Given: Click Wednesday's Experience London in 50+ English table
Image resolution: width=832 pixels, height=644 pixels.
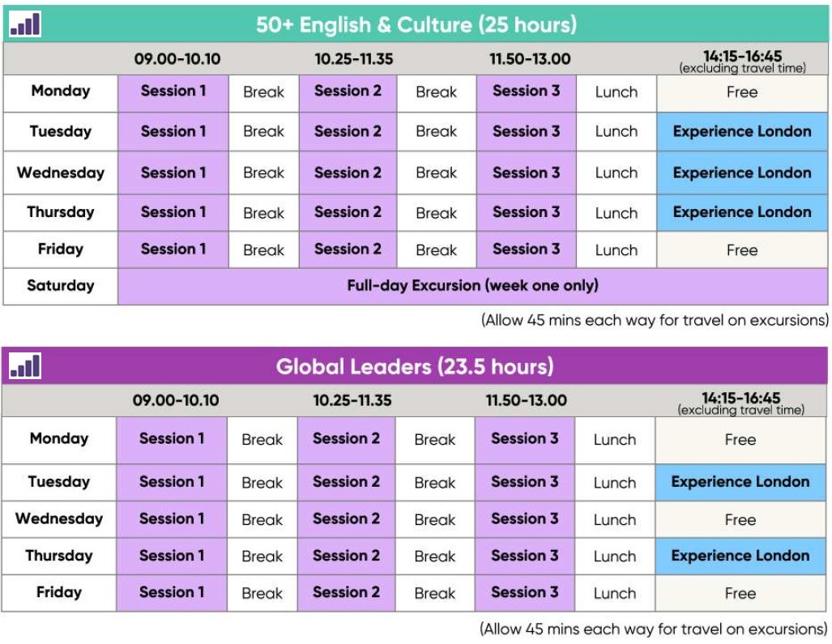Looking at the screenshot, I should 741,173.
